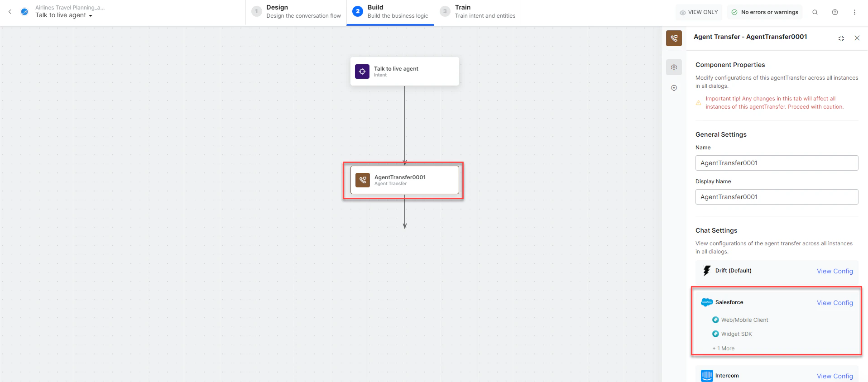Image resolution: width=868 pixels, height=382 pixels.
Task: Expand the + 1 More list under Salesforce
Action: pos(723,348)
